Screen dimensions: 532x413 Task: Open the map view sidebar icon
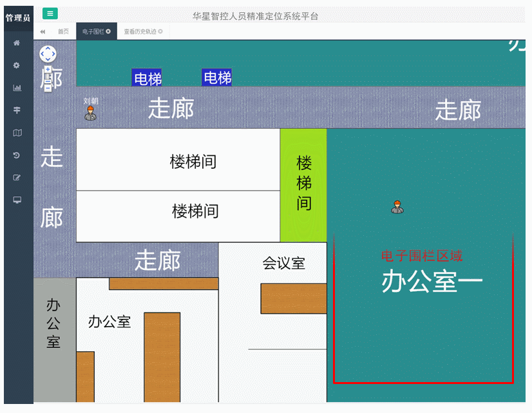tap(17, 133)
